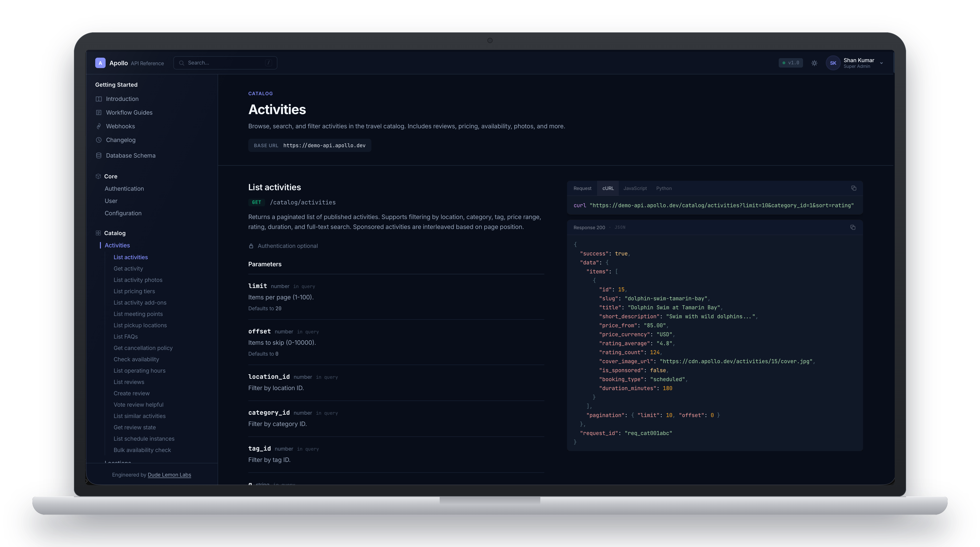Click the Authentication optional lock icon
Viewport: 980px width, 547px height.
(x=251, y=246)
